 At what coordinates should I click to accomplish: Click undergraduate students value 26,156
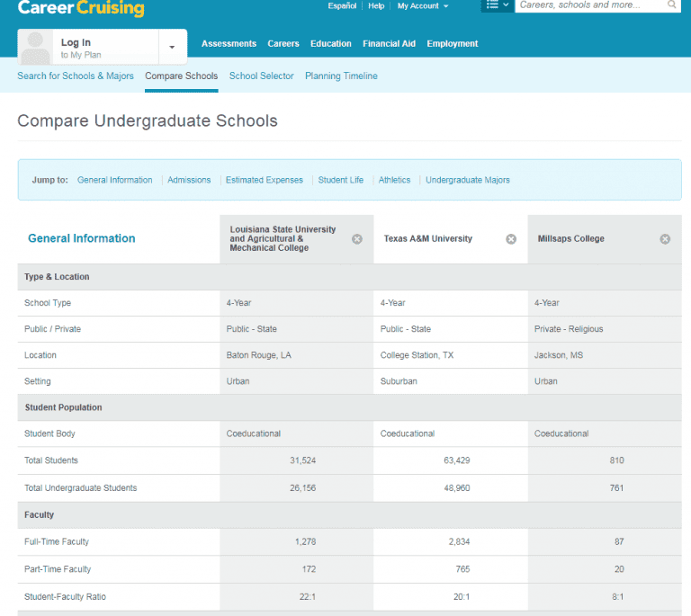pos(302,488)
